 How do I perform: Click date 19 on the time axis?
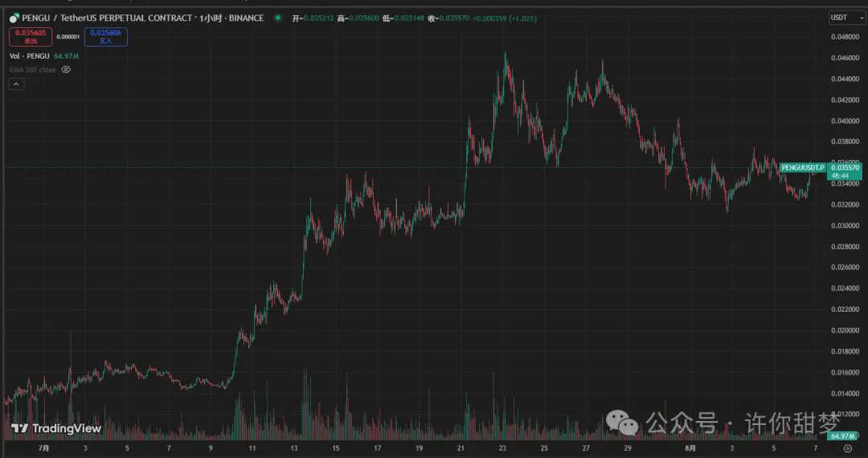click(419, 448)
